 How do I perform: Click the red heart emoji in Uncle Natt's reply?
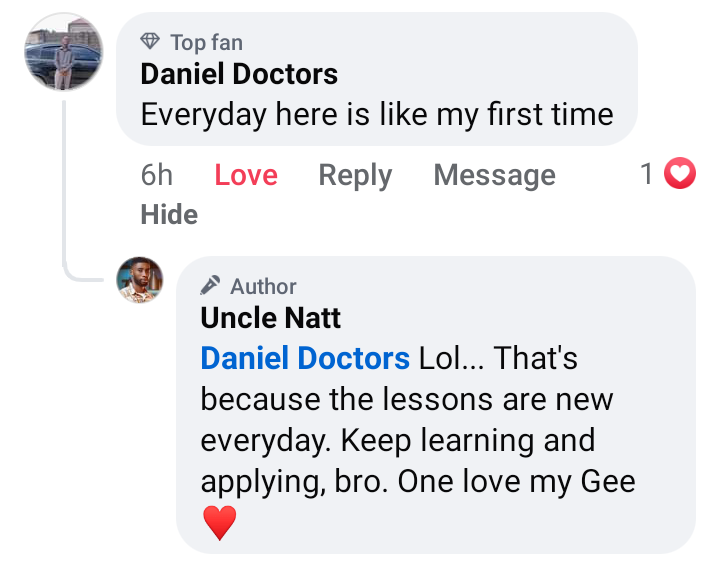pos(219,522)
